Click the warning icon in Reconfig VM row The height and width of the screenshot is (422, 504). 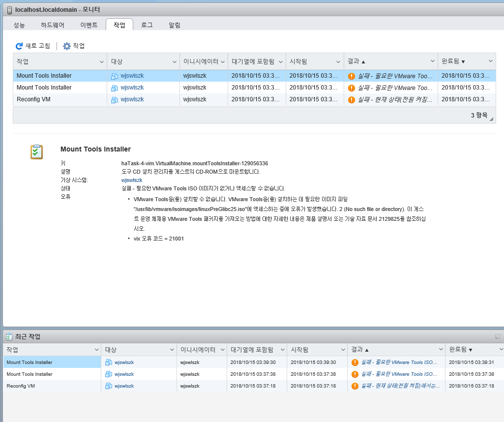tap(351, 100)
